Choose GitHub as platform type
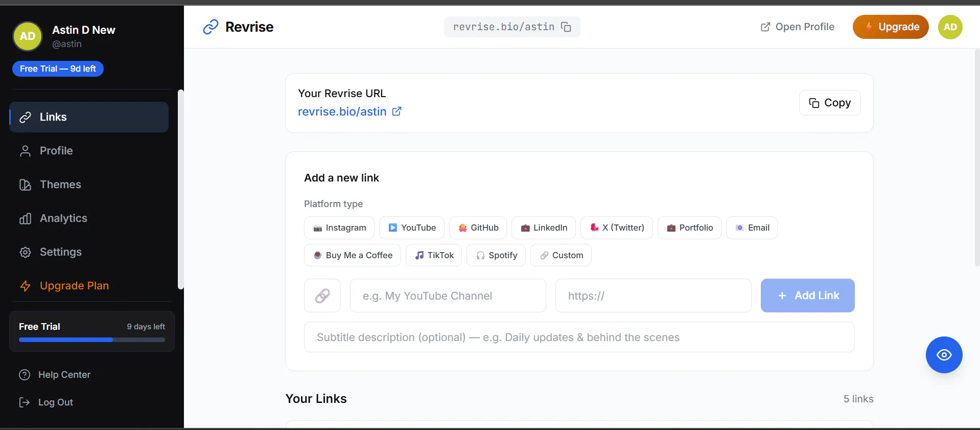 (x=478, y=228)
